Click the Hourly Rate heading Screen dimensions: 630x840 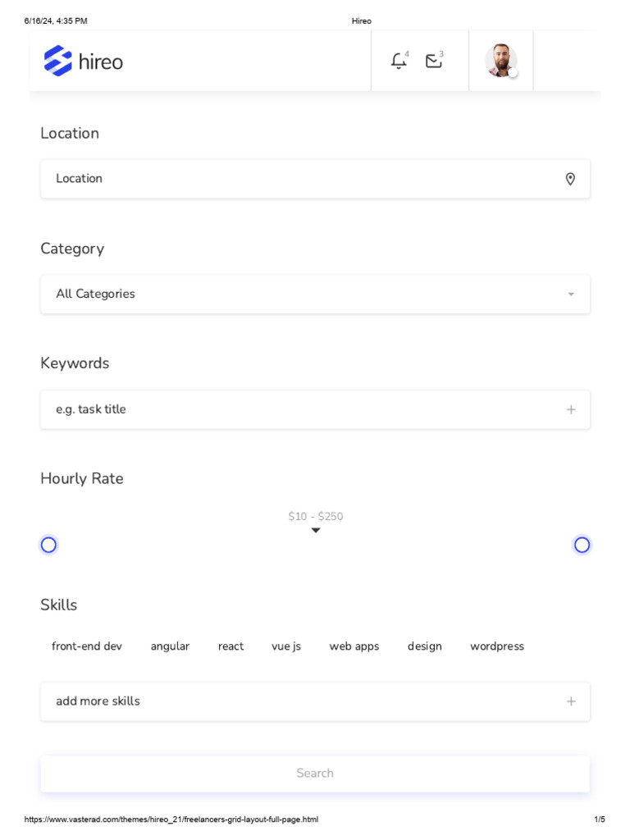(x=82, y=478)
